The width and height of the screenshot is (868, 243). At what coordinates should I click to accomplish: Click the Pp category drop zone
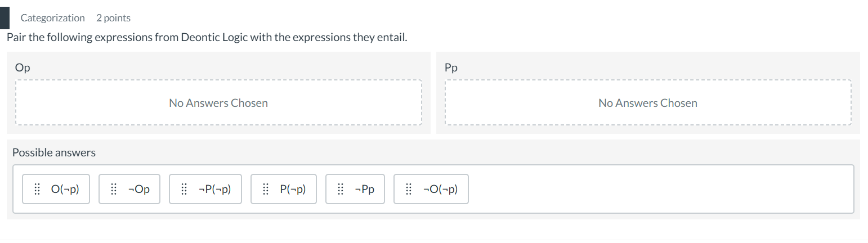pyautogui.click(x=648, y=103)
